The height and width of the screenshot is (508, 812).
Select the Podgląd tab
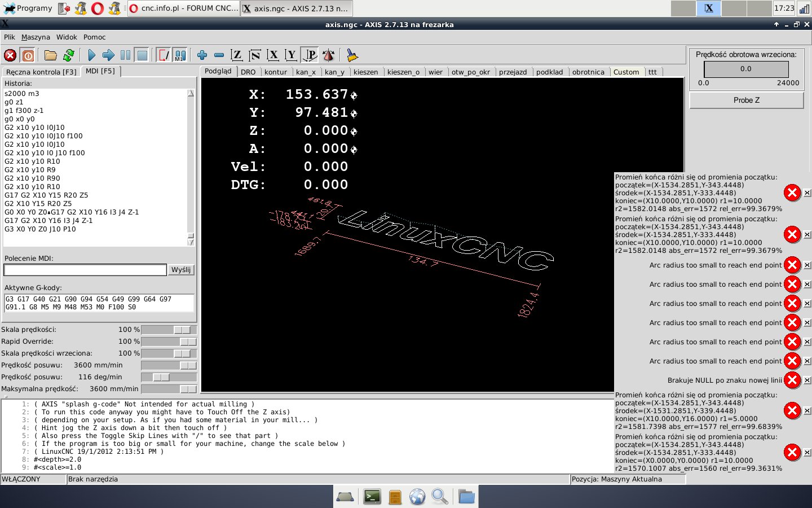pyautogui.click(x=218, y=71)
